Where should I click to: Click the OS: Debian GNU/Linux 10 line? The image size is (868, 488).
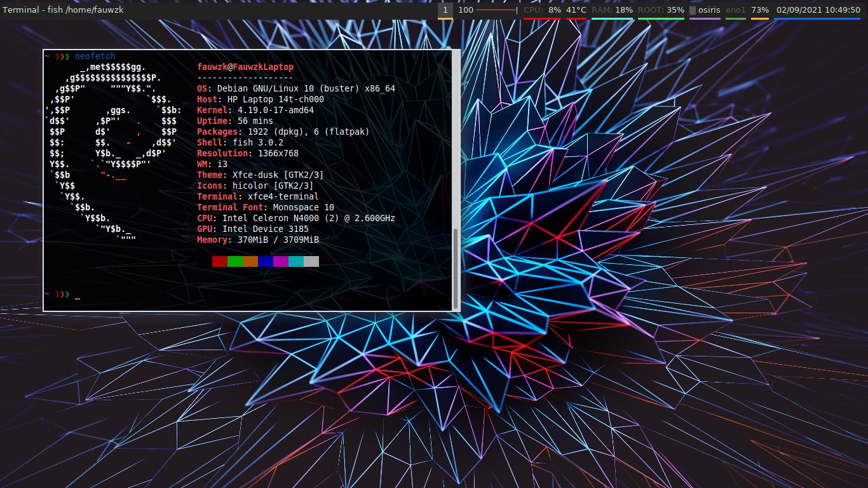pos(296,88)
